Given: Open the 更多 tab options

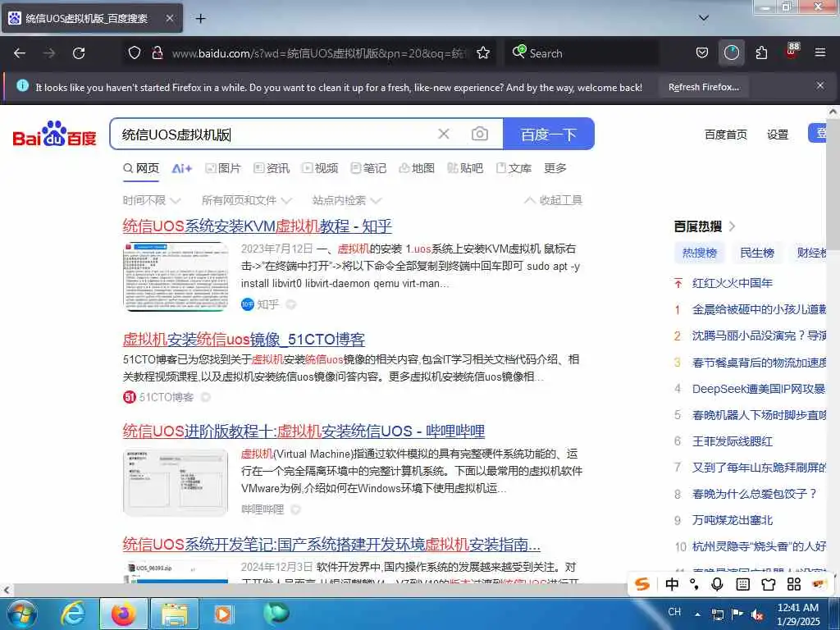Looking at the screenshot, I should coord(555,168).
